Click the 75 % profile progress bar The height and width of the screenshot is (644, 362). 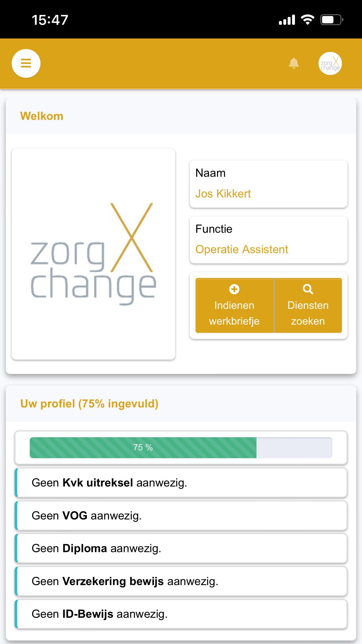click(181, 447)
